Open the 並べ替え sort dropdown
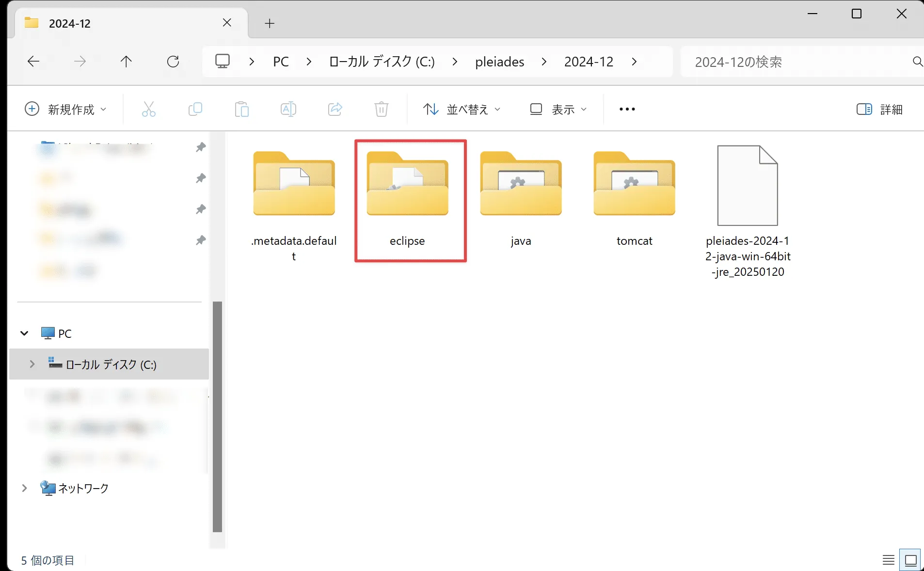The image size is (924, 571). 462,110
